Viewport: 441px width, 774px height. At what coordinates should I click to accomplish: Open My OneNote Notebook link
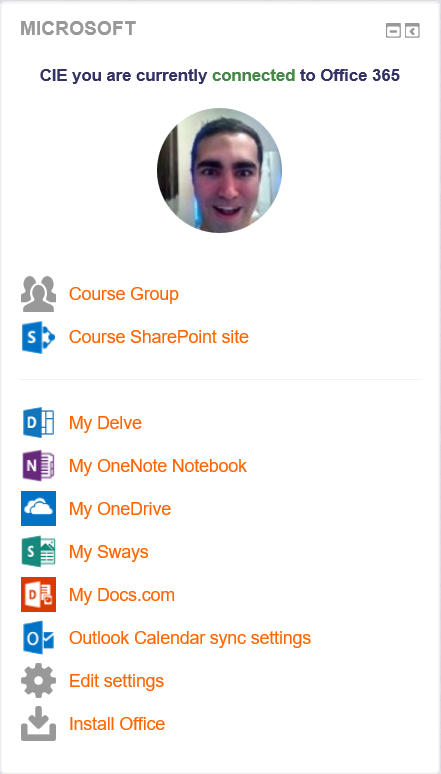pos(158,465)
